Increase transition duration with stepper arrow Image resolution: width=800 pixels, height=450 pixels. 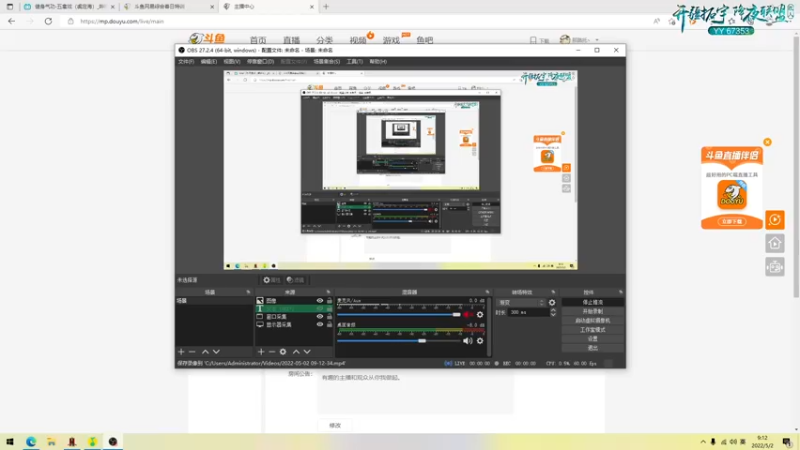tap(553, 310)
